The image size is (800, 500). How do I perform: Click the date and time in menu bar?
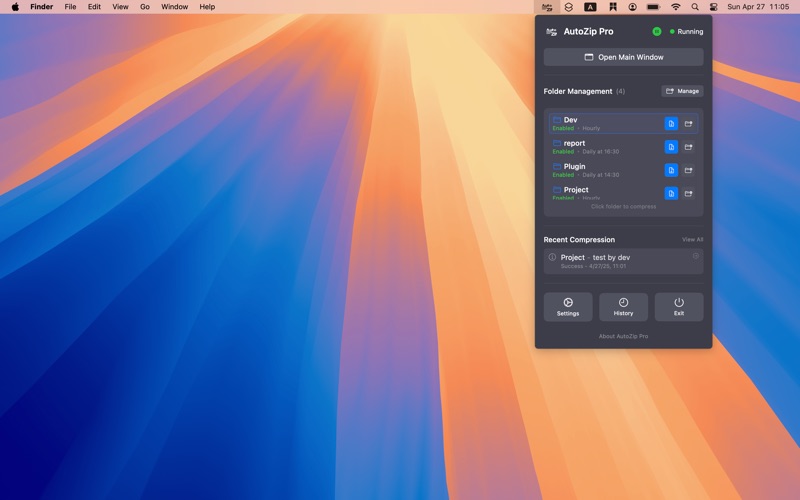(x=758, y=7)
